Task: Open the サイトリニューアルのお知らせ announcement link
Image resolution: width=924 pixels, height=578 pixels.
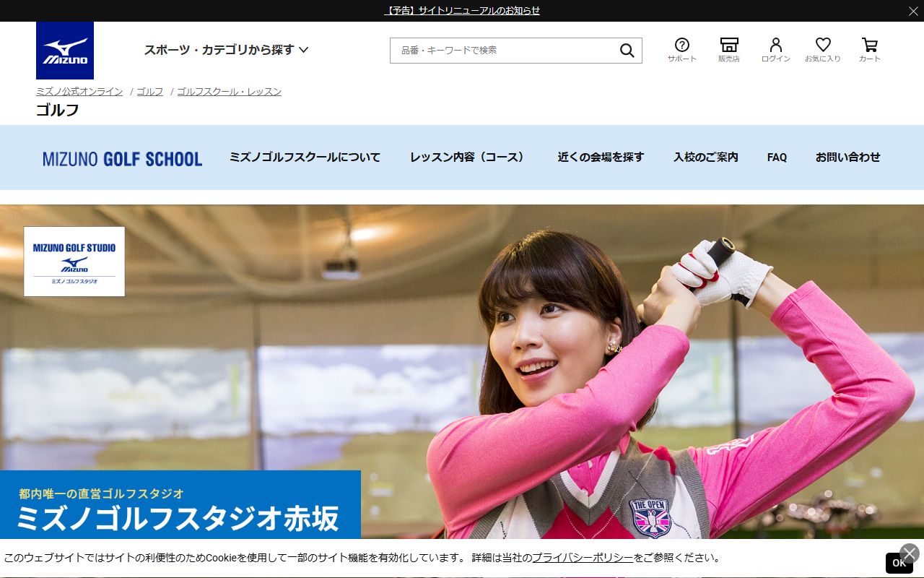Action: (462, 11)
